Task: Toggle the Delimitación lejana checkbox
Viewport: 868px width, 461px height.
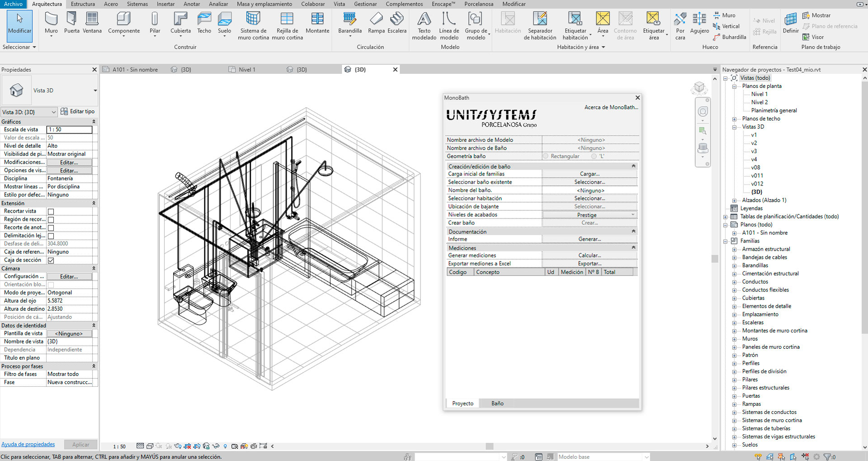Action: [51, 236]
